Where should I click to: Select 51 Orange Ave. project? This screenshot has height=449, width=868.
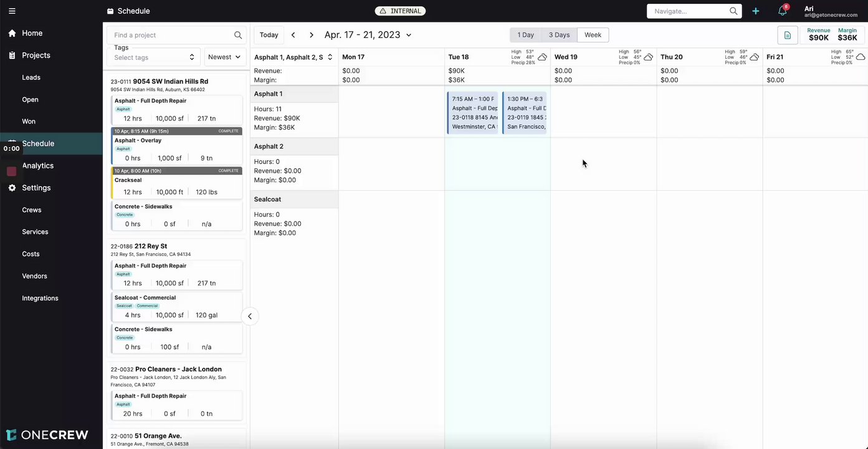(x=158, y=436)
